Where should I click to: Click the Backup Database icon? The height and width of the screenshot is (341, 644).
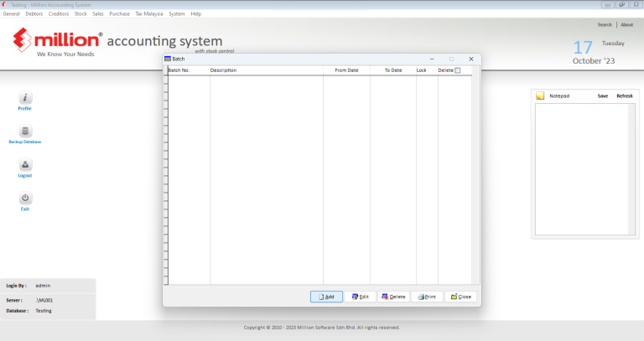25,132
